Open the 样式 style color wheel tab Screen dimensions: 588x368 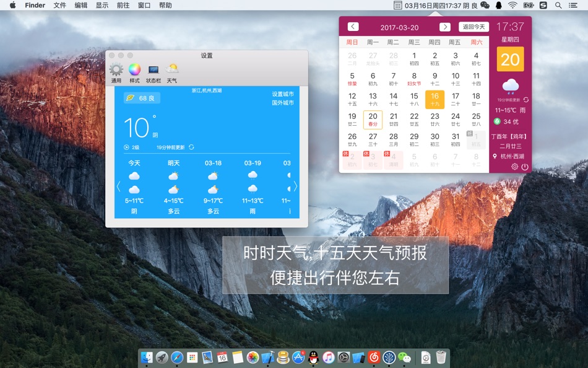(x=134, y=73)
